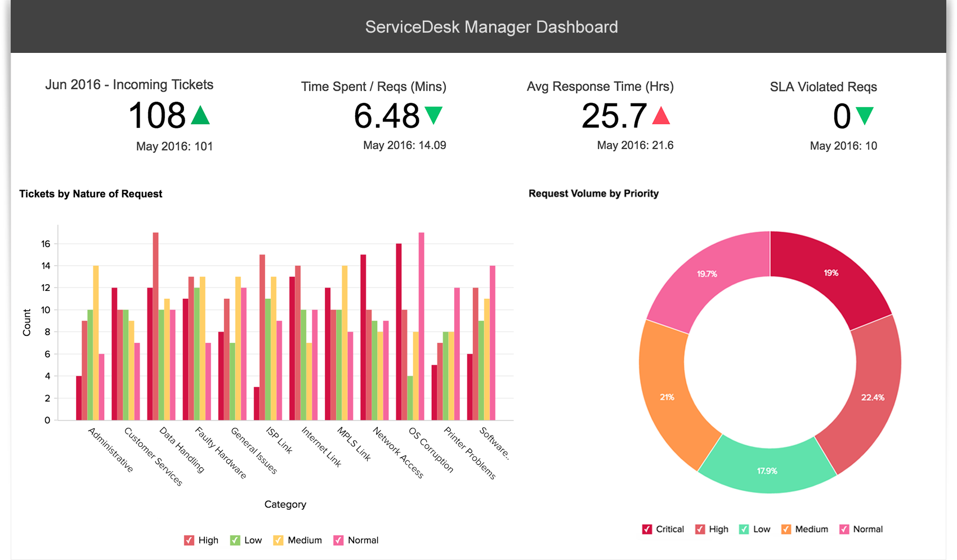Uncheck Medium series in bar chart legend
Viewport: 957px width, 560px height.
click(x=279, y=540)
